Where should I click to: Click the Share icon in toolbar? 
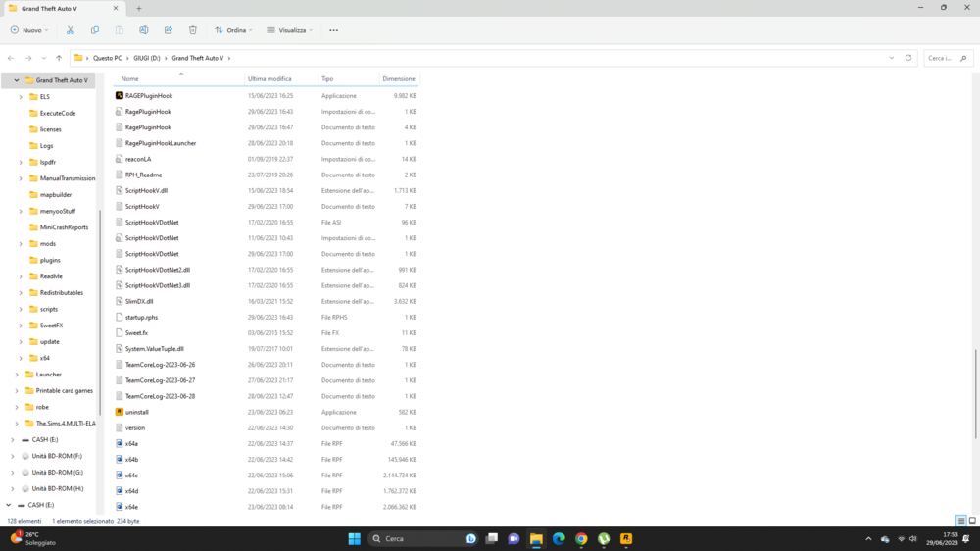[169, 30]
